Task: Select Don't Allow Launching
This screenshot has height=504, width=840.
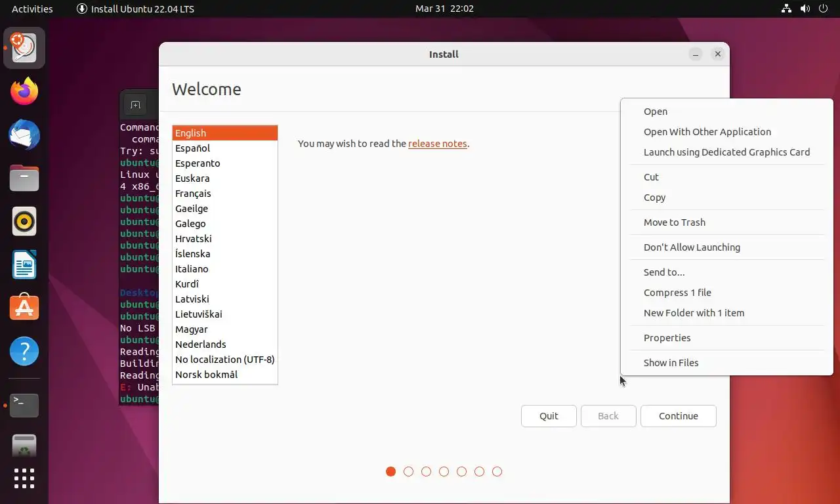Action: pos(726,247)
